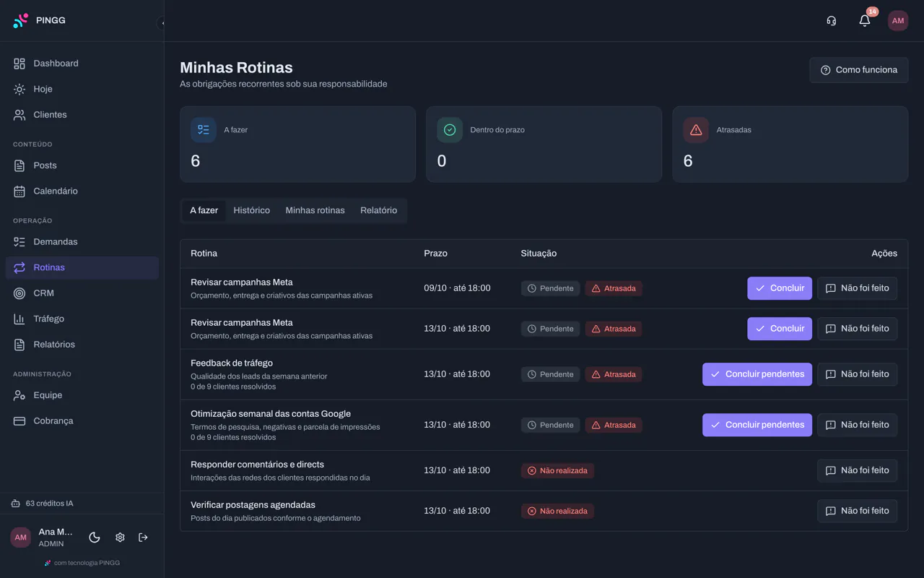
Task: Click the Como funciona button
Action: (858, 70)
